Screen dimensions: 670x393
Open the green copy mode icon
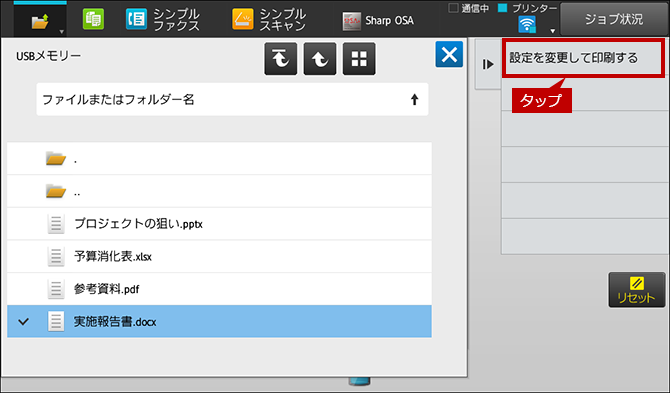(93, 20)
